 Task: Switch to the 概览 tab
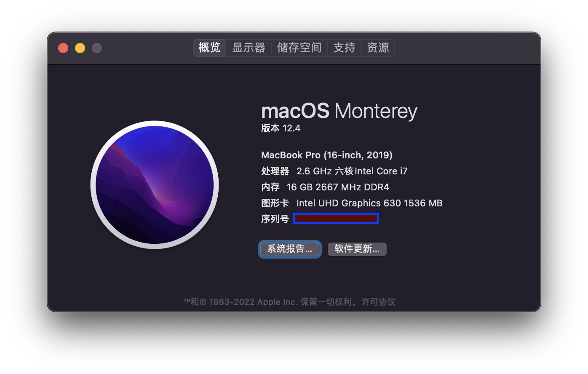click(x=210, y=48)
